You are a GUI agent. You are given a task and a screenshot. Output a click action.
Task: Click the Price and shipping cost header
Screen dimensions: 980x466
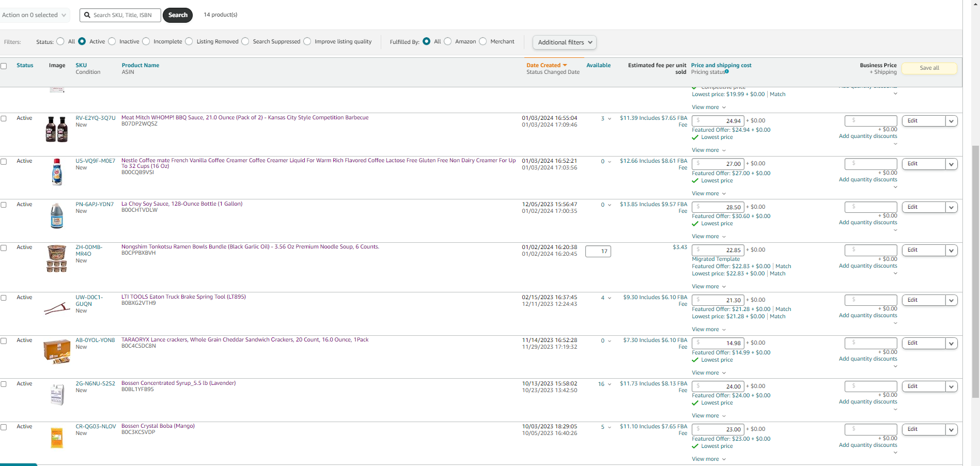pos(721,65)
